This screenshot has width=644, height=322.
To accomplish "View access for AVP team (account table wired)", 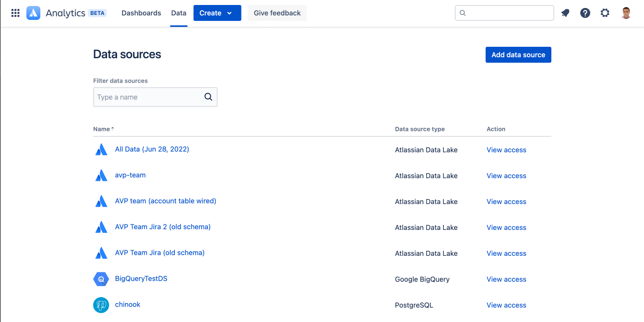I will pyautogui.click(x=507, y=202).
